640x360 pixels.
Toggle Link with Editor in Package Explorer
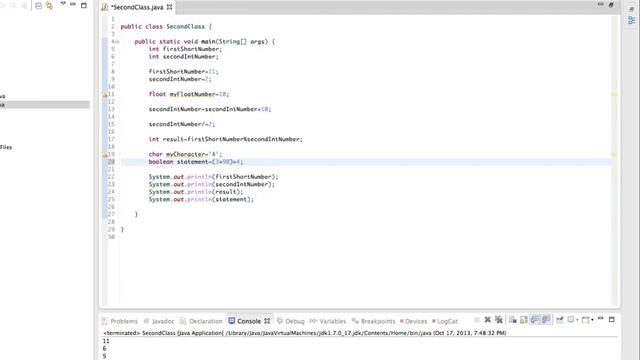(x=49, y=5)
